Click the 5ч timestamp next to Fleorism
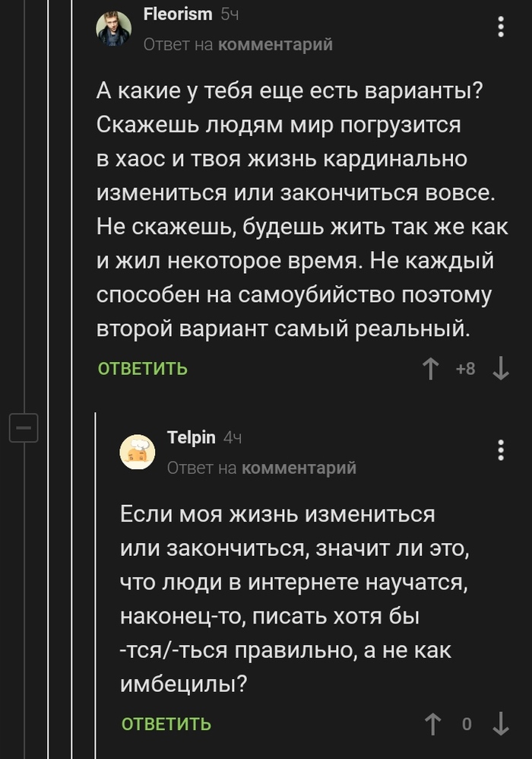 tap(230, 15)
